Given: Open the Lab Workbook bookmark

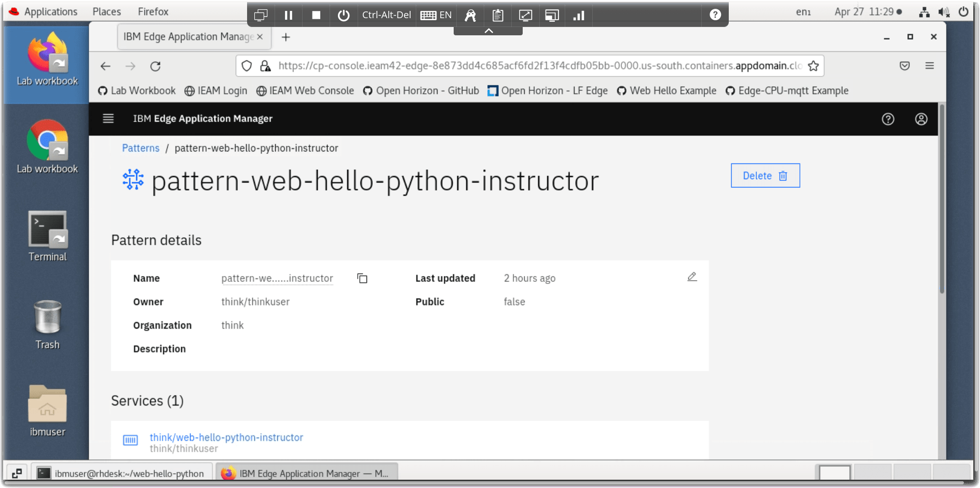Looking at the screenshot, I should pos(137,91).
